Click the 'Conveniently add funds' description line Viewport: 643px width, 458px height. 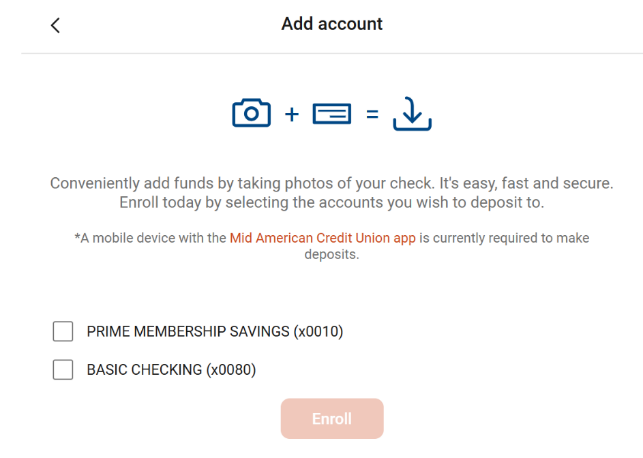pos(332,183)
